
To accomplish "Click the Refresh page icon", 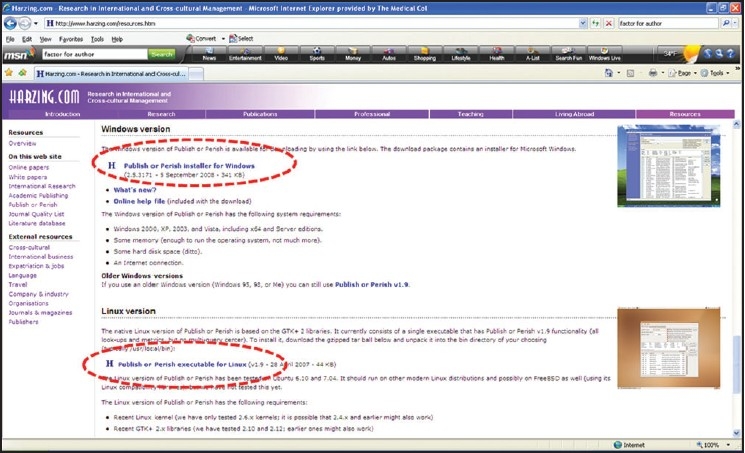I will [595, 23].
